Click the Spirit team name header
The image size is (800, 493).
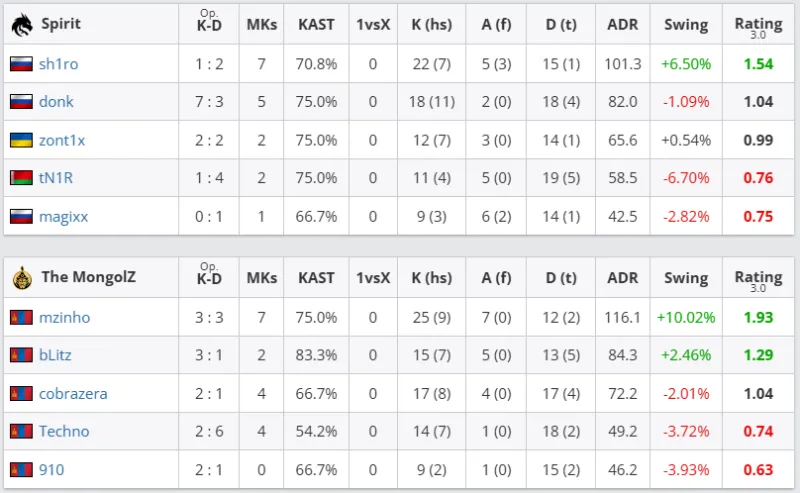pyautogui.click(x=61, y=23)
